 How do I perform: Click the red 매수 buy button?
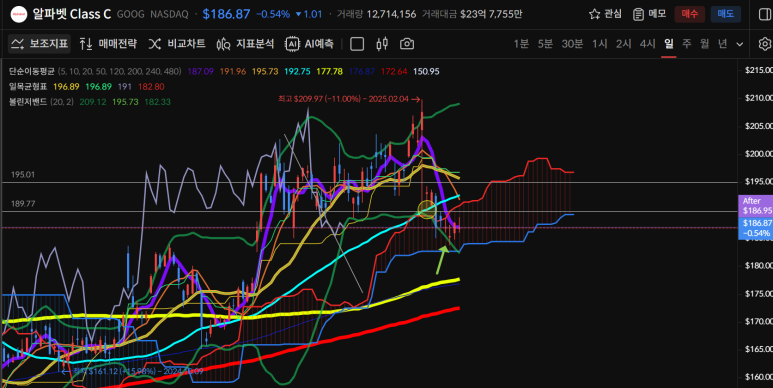[x=690, y=14]
